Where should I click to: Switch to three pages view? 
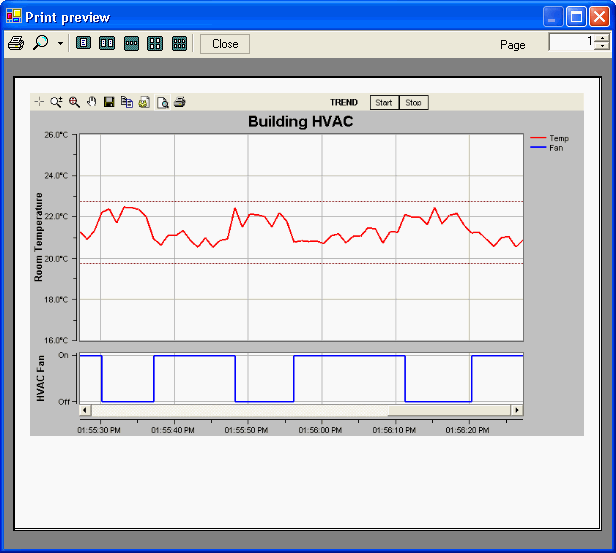(131, 43)
